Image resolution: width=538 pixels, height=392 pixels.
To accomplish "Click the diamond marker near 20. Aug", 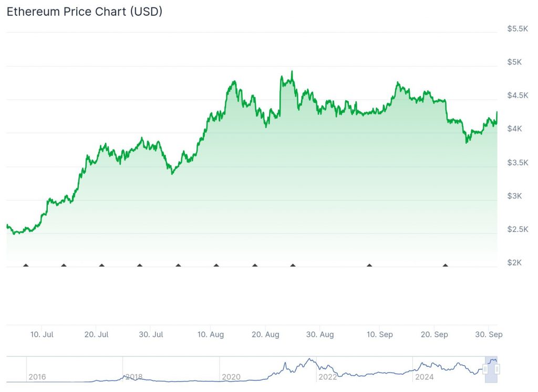I will click(x=255, y=266).
